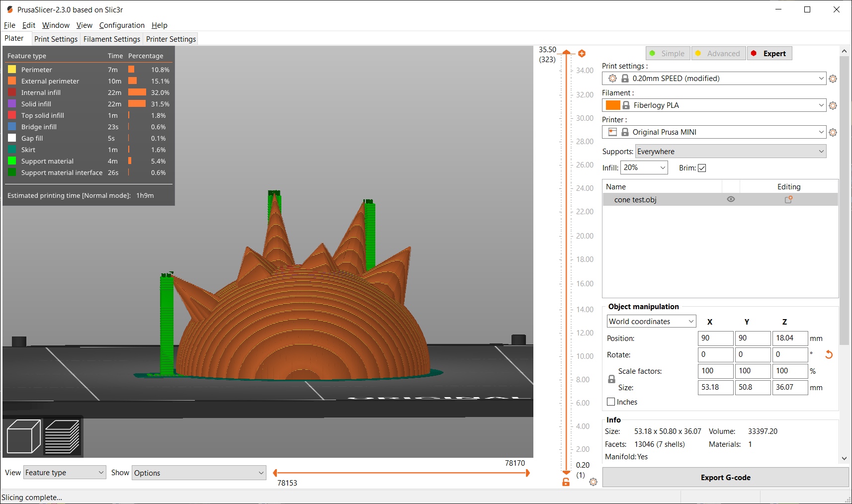Screen dimensions: 852x504
Task: Click the Size Z input field
Action: pyautogui.click(x=790, y=387)
